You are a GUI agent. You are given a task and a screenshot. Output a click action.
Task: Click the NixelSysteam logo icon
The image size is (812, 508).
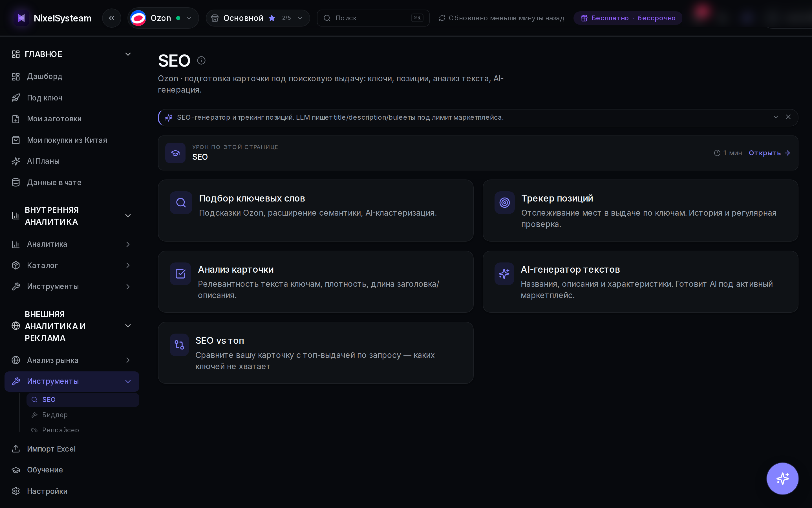pyautogui.click(x=21, y=18)
